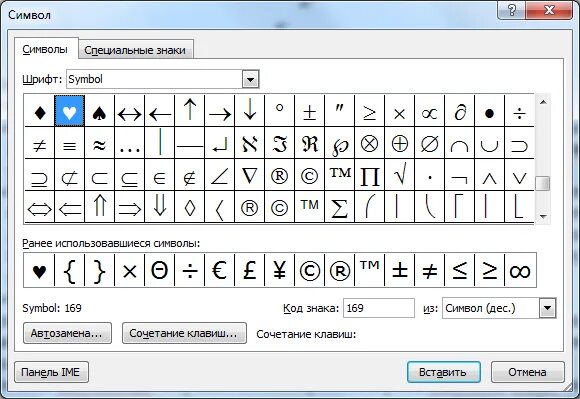This screenshot has height=399, width=580.
Task: Choose recently used closing brace }
Action: point(100,270)
